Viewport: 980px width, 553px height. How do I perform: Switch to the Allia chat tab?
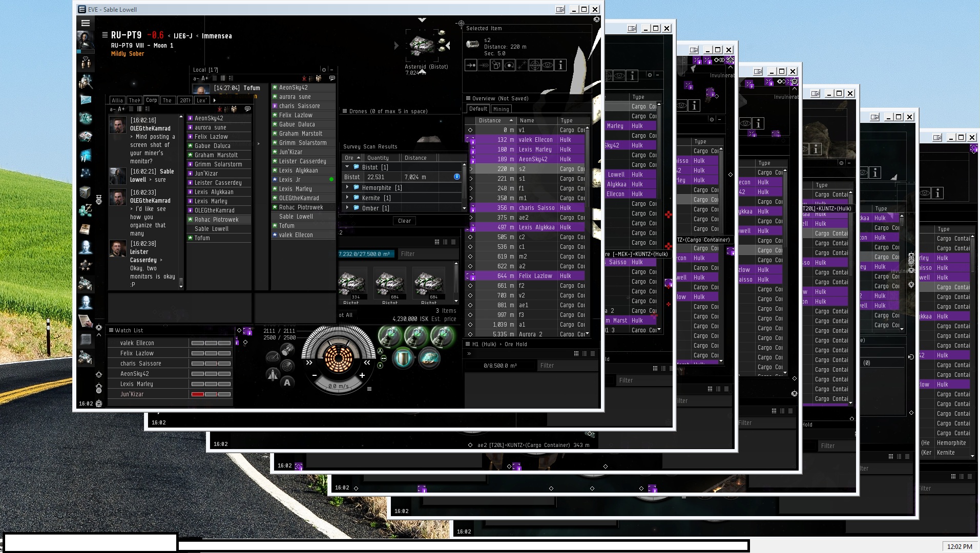pyautogui.click(x=117, y=100)
